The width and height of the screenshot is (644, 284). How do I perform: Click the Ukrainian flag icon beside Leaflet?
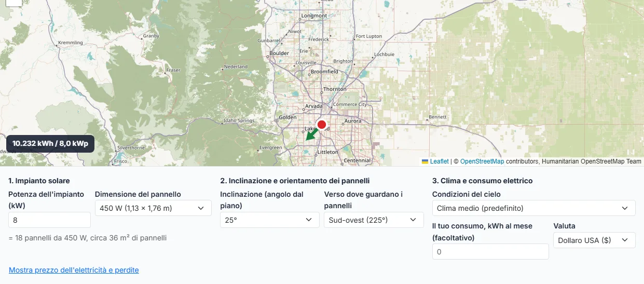tap(425, 161)
